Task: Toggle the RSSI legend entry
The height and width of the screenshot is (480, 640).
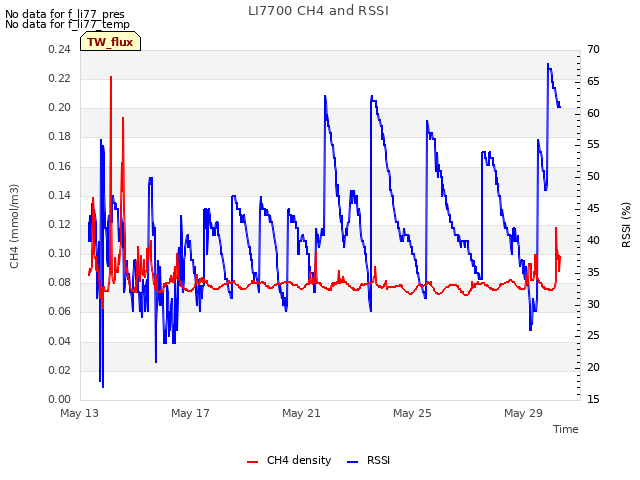Action: (x=368, y=460)
